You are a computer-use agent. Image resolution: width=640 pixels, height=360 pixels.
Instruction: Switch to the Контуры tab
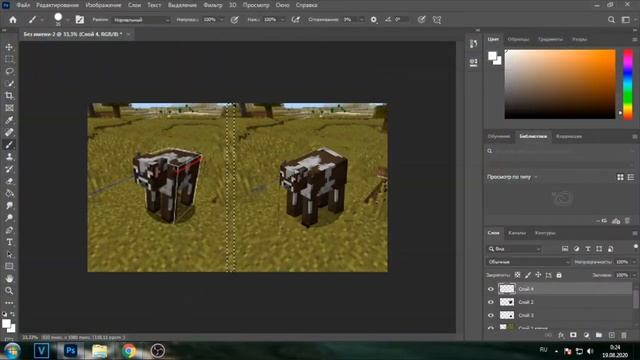545,233
